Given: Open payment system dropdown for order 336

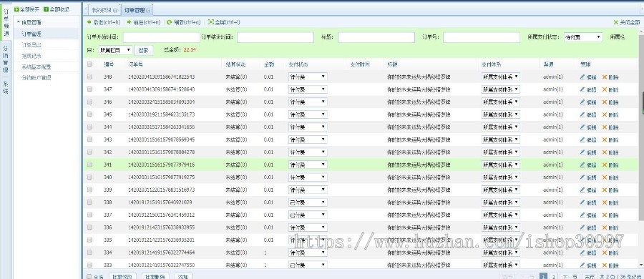Looking at the screenshot, I should point(501,227).
